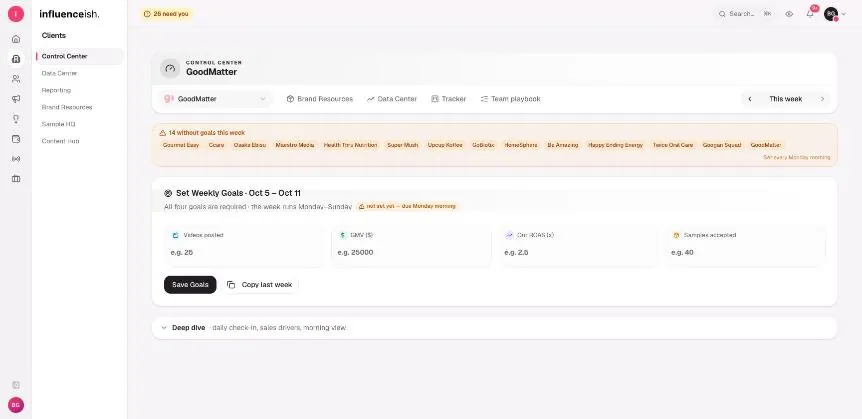Viewport: 862px width, 419px height.
Task: Select the Super Mush chip
Action: [403, 145]
